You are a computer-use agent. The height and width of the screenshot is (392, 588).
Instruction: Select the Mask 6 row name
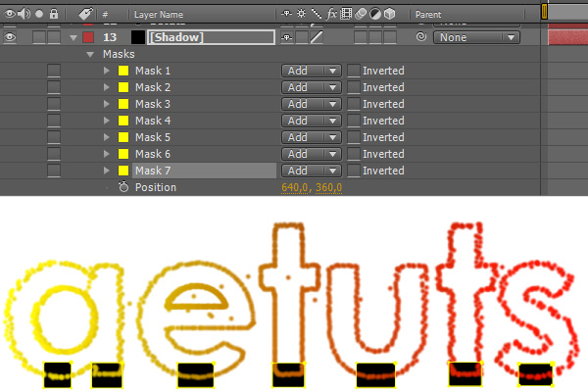[x=153, y=154]
